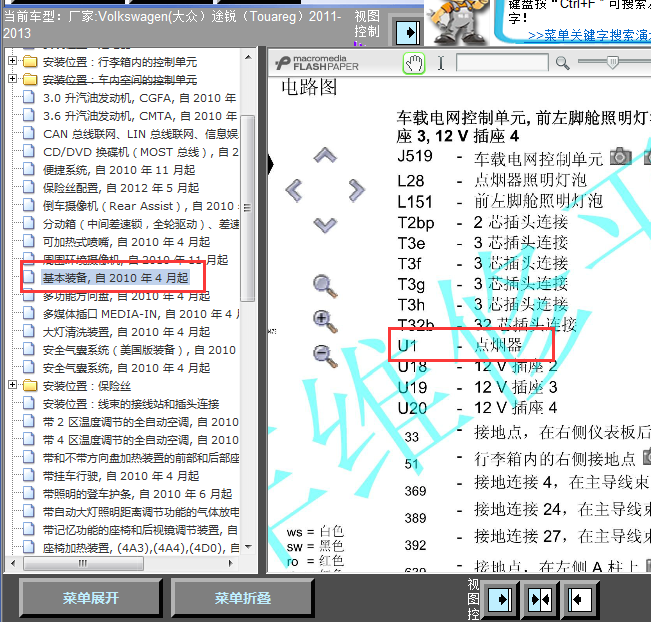Viewport: 651px width, 622px height.
Task: Click bottom view control split-center button
Action: [x=540, y=599]
